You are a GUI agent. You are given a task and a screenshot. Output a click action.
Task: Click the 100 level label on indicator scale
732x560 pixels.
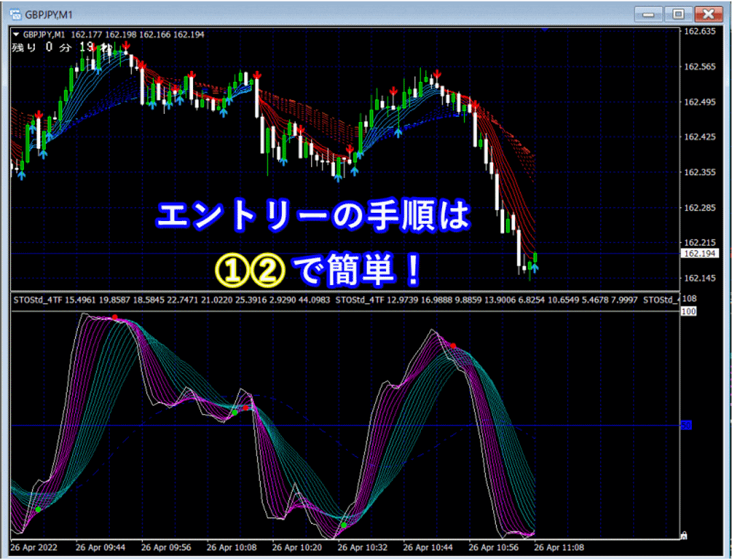(688, 311)
